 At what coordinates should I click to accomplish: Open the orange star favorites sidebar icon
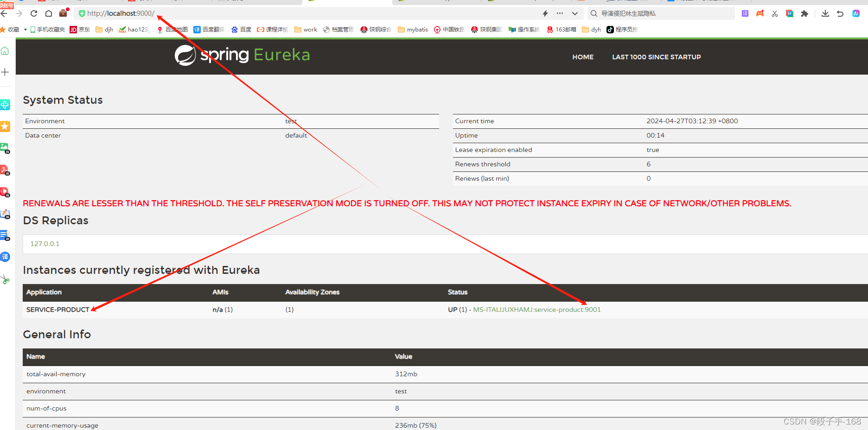coord(5,126)
